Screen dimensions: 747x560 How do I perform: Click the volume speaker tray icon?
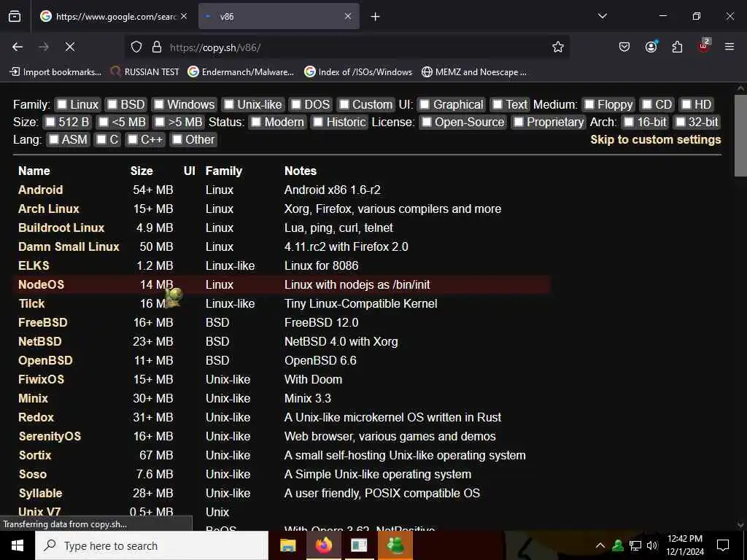coord(652,545)
